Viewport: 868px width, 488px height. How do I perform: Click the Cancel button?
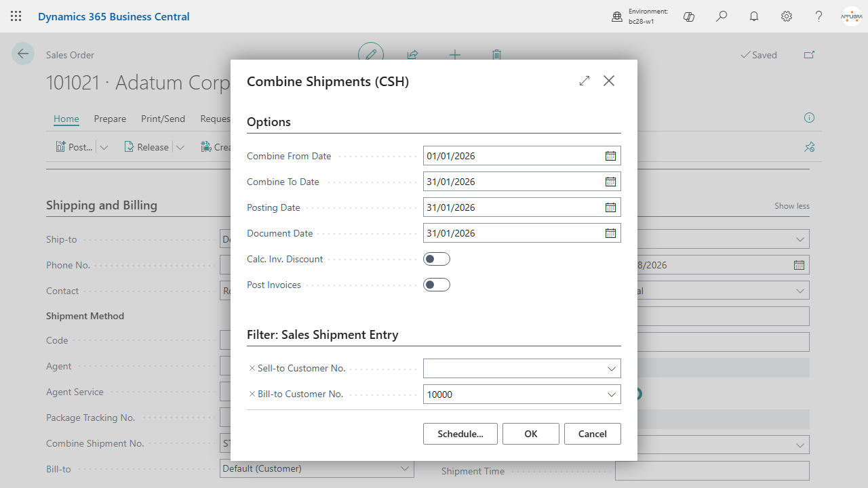(x=593, y=434)
